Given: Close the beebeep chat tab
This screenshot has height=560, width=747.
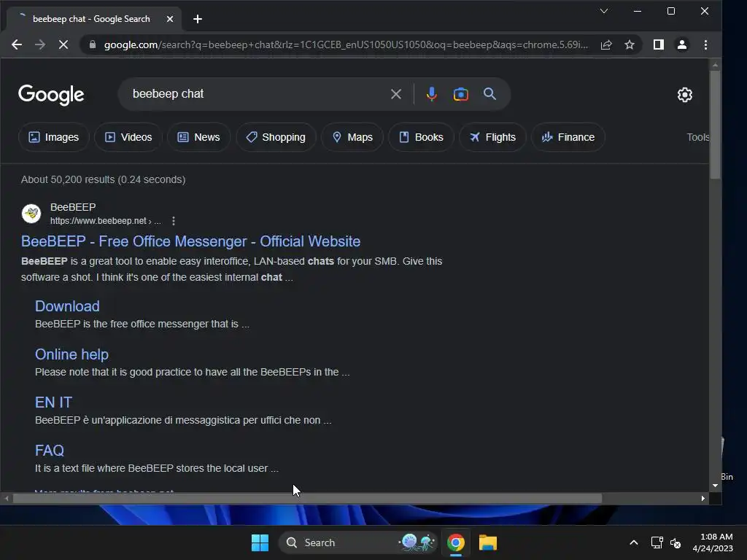Looking at the screenshot, I should (x=170, y=19).
